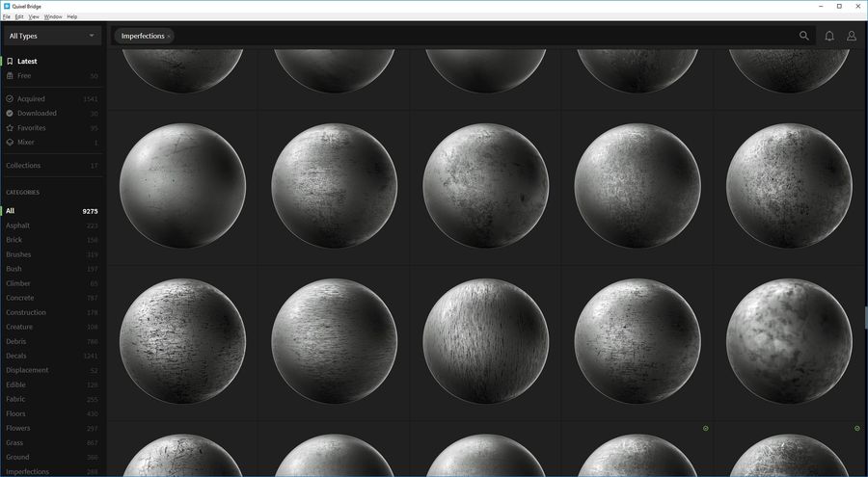Image resolution: width=868 pixels, height=477 pixels.
Task: Open second sphere in the lower full row
Action: pyautogui.click(x=334, y=341)
